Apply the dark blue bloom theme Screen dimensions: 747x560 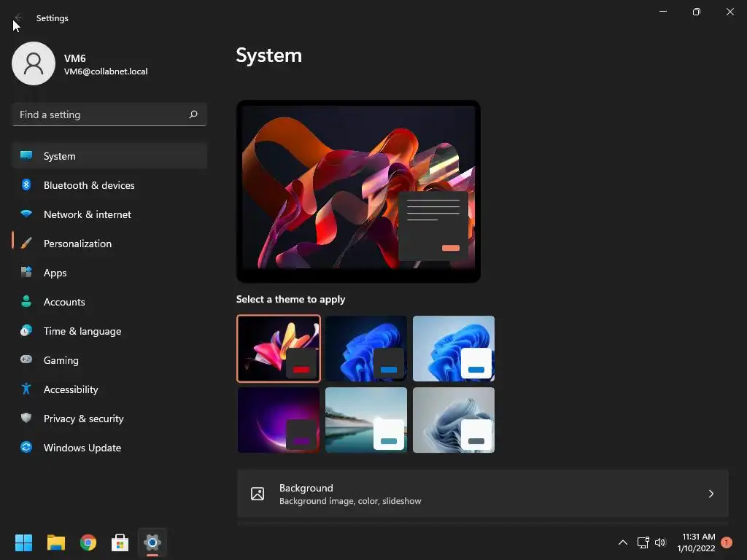click(366, 349)
